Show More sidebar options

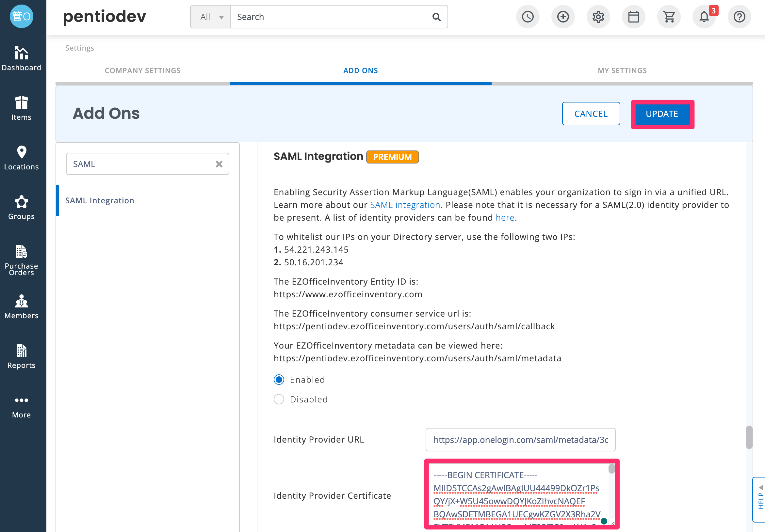point(21,407)
